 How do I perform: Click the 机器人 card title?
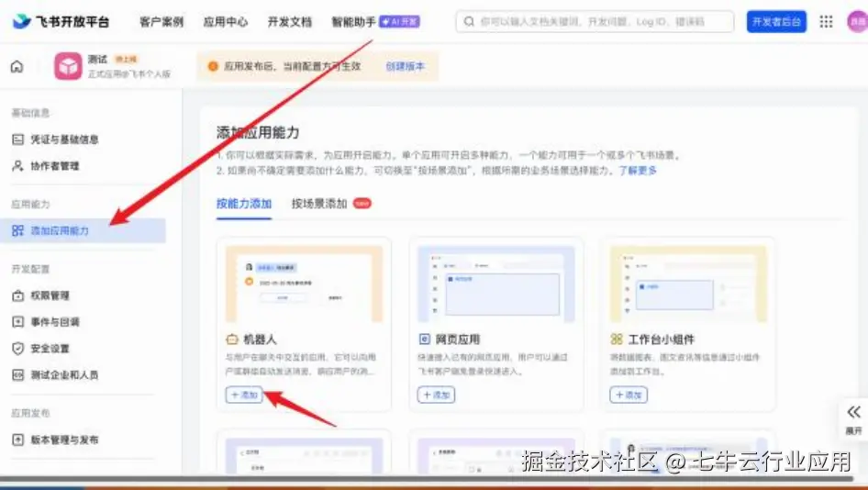click(x=260, y=339)
